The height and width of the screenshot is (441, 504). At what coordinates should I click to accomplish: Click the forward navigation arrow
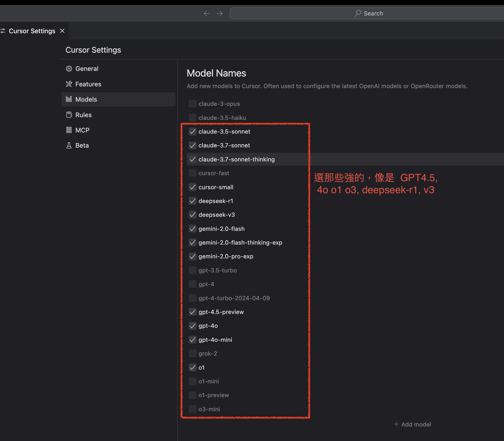click(x=219, y=14)
